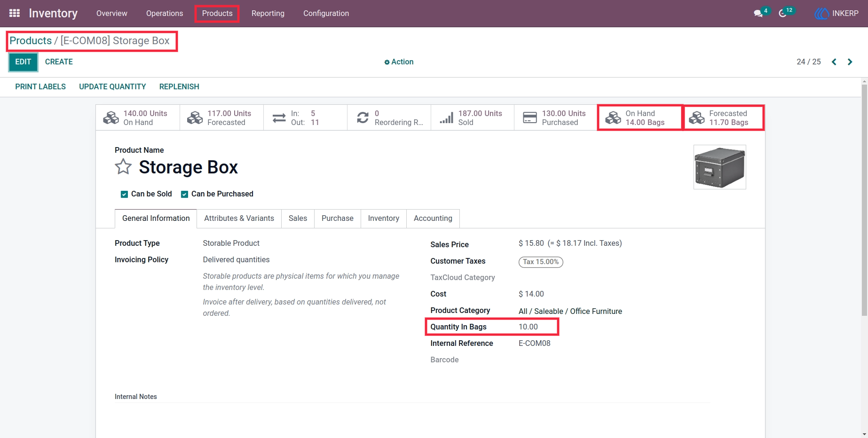Click the REPLENISH button
The height and width of the screenshot is (438, 868).
pos(179,87)
